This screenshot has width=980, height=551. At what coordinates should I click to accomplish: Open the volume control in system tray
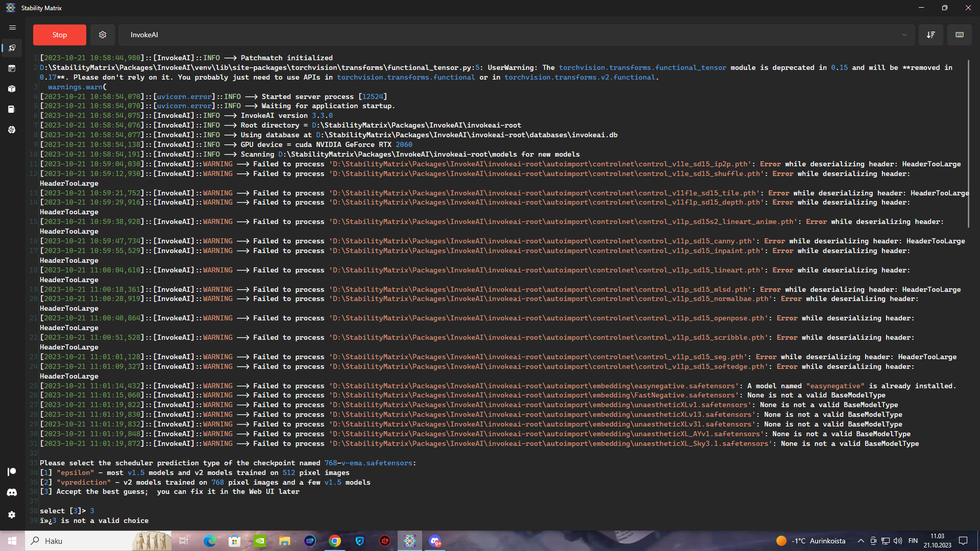coord(898,541)
